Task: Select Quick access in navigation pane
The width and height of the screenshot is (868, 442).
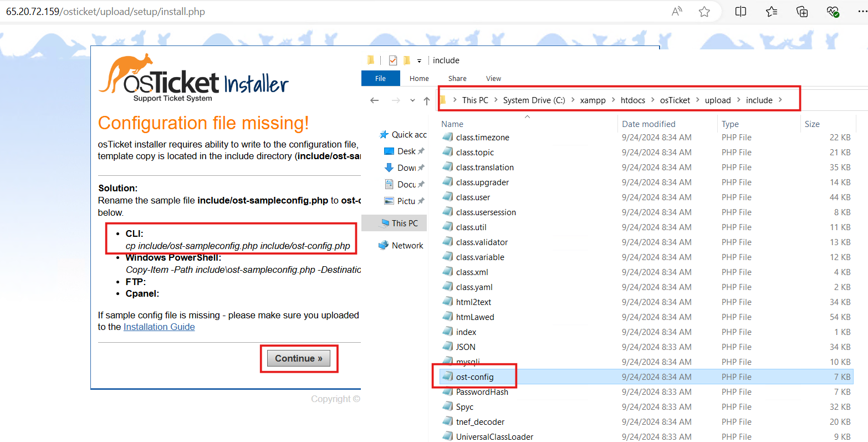Action: [403, 134]
